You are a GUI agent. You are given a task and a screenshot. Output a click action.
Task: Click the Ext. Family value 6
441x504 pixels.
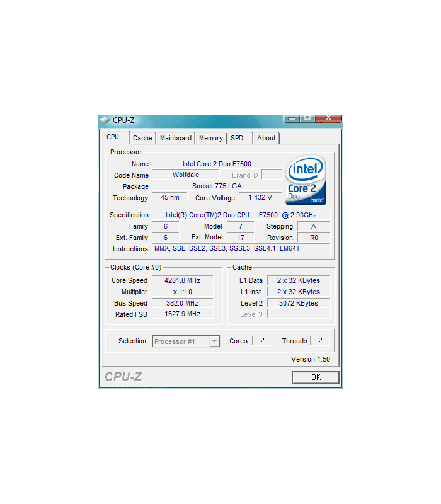coord(166,238)
